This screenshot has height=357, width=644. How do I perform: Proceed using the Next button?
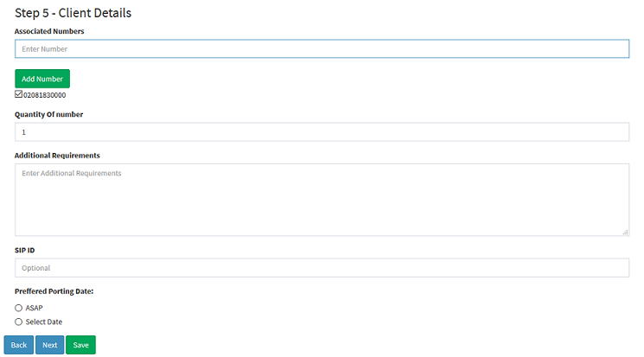49,345
